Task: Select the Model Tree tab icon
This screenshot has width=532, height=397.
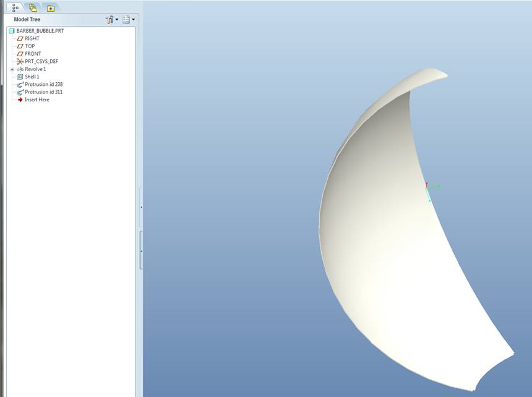Action: [x=14, y=7]
